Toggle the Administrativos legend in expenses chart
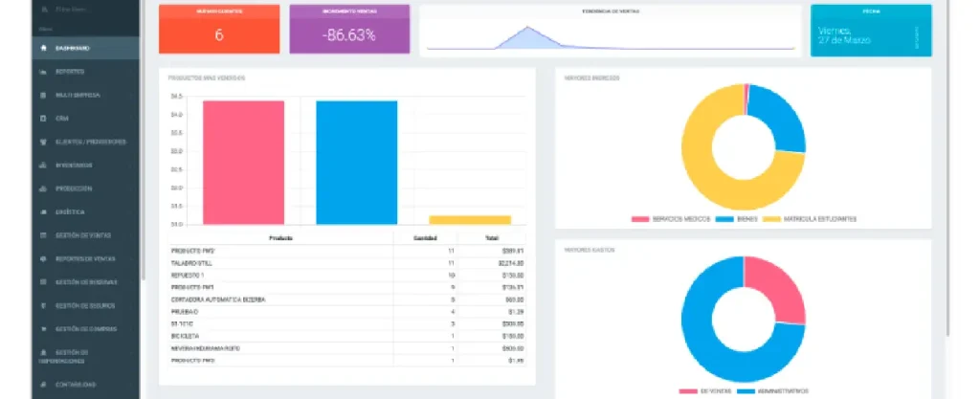Screen dimensions: 980x399 click(x=774, y=390)
